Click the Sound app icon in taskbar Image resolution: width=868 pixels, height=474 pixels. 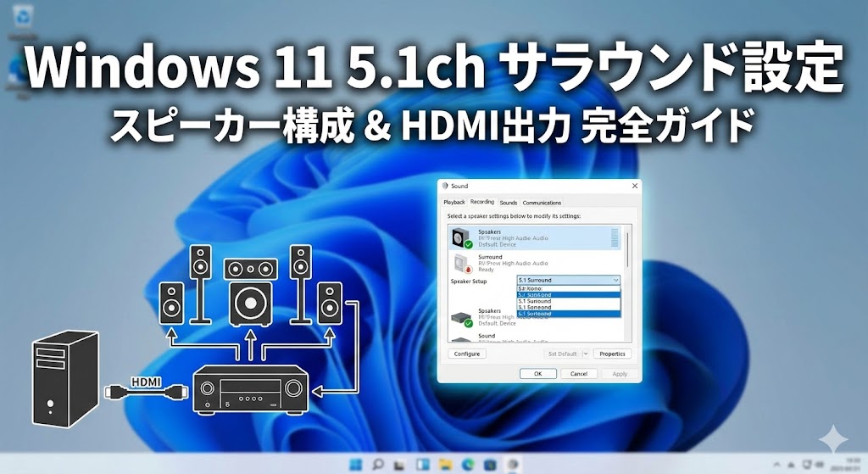coord(512,464)
